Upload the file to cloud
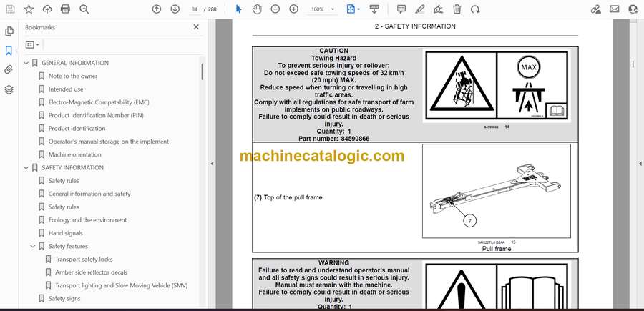This screenshot has width=644, height=311. 47,9
